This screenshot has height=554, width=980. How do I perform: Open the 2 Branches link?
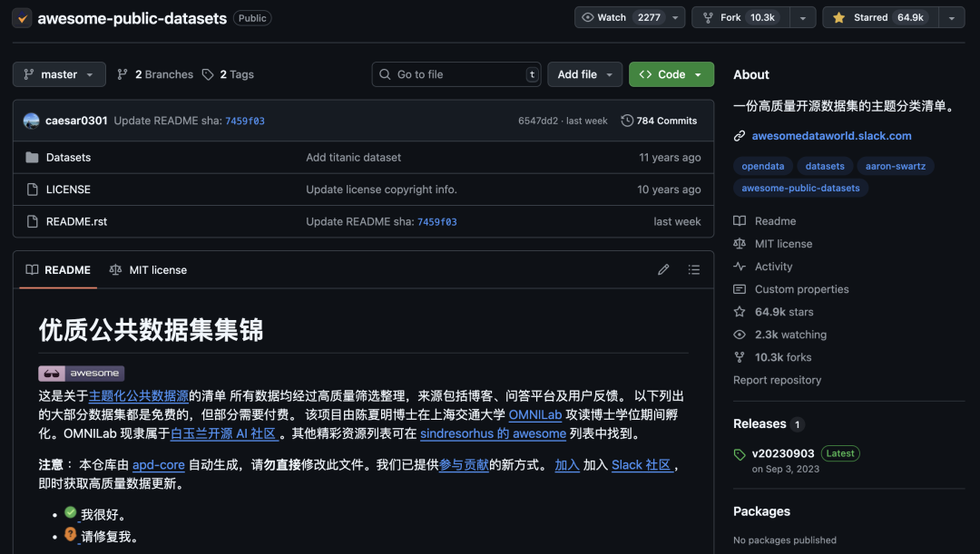(x=155, y=74)
